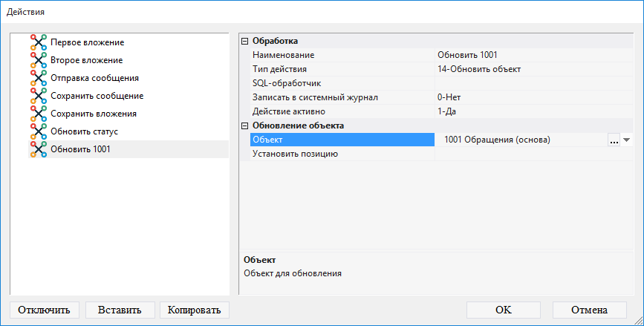Click the icon next to Отправка сообщения
This screenshot has width=644, height=326.
tap(39, 78)
